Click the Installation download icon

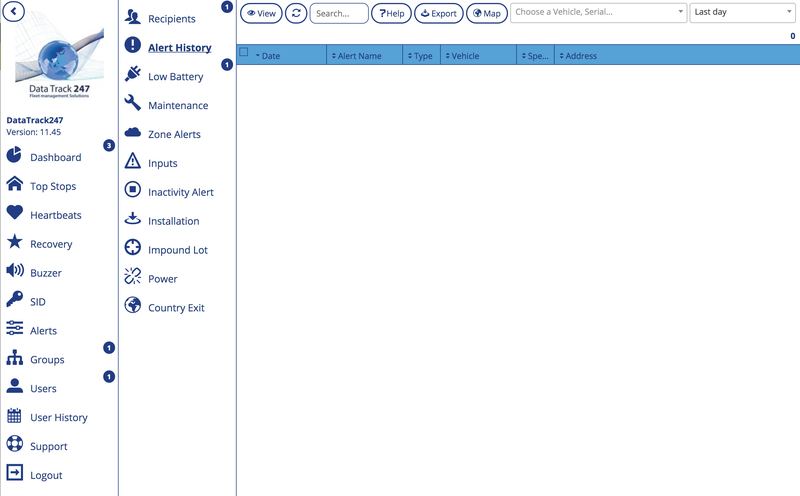(133, 218)
